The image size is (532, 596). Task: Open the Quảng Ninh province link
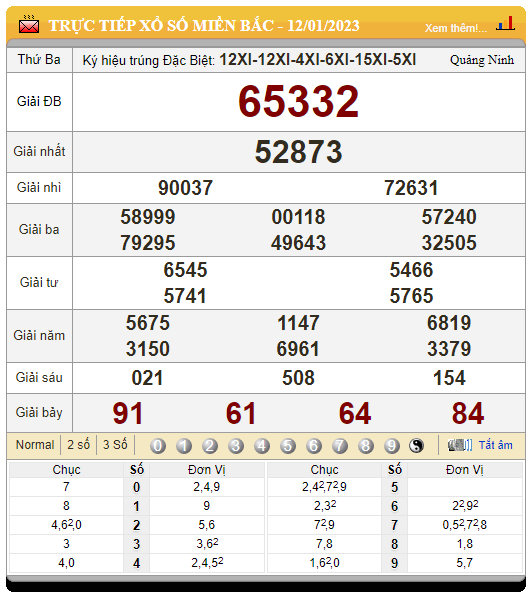pos(482,60)
